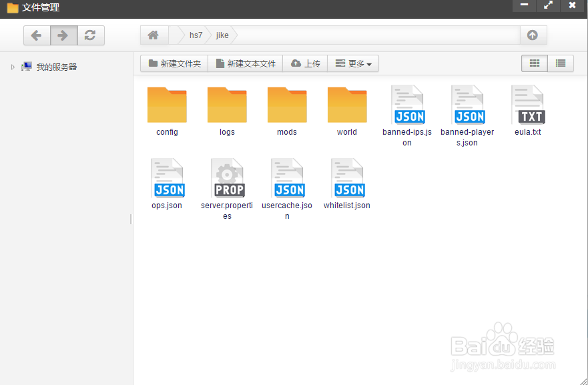Click the computer icon beside 我的服务器
588x385 pixels.
(26, 67)
